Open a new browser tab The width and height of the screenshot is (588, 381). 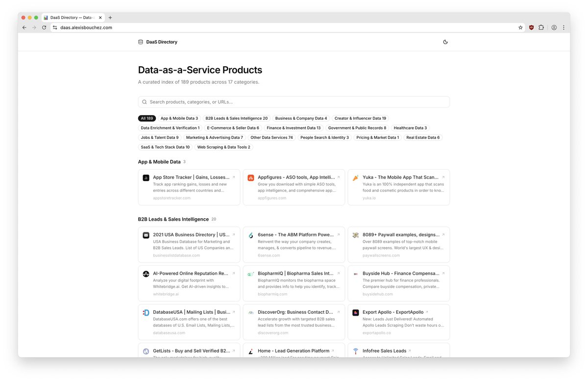(110, 18)
